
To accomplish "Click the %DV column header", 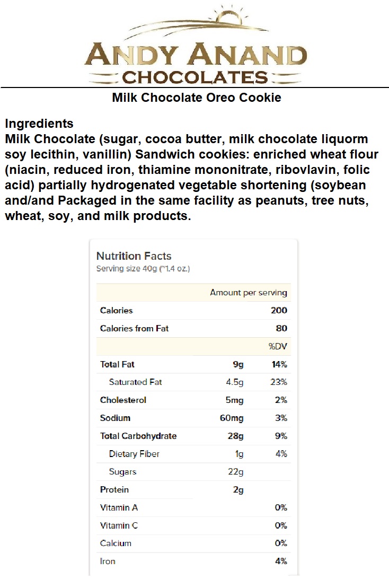I will click(x=278, y=347).
